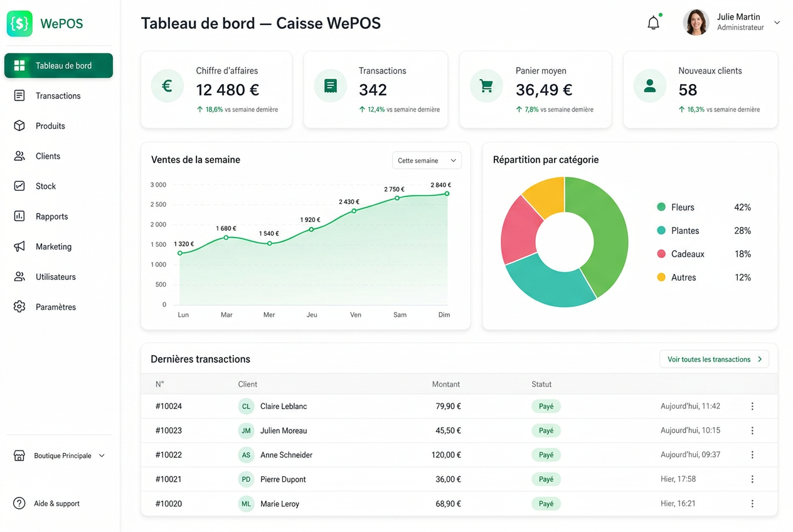This screenshot has height=532, width=793.
Task: Click the WePOS dollar logo icon
Action: (19, 24)
